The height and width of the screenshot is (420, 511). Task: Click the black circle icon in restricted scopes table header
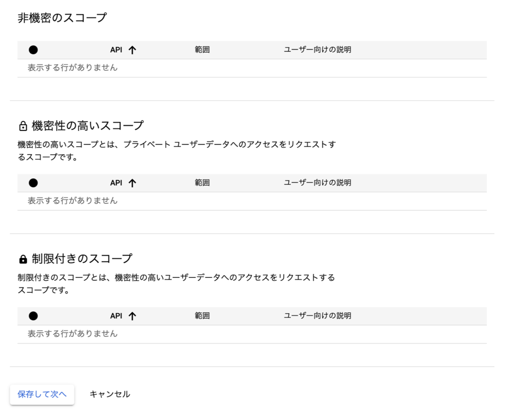point(33,316)
